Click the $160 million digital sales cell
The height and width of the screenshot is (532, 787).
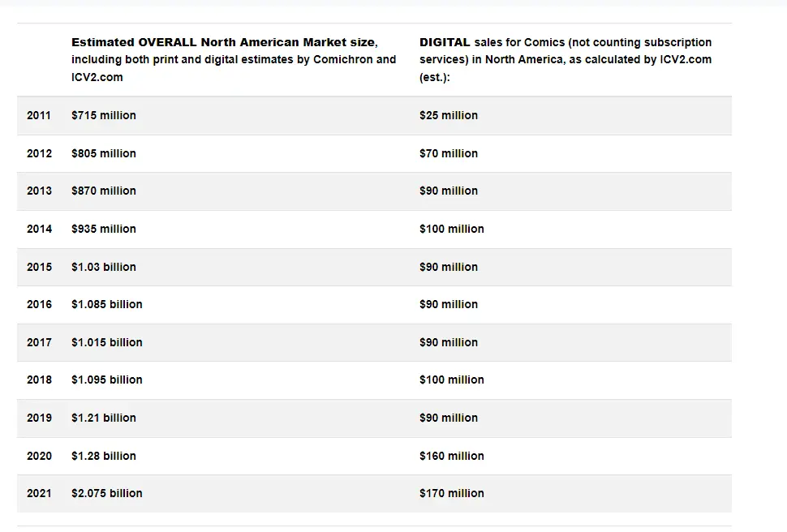(452, 456)
